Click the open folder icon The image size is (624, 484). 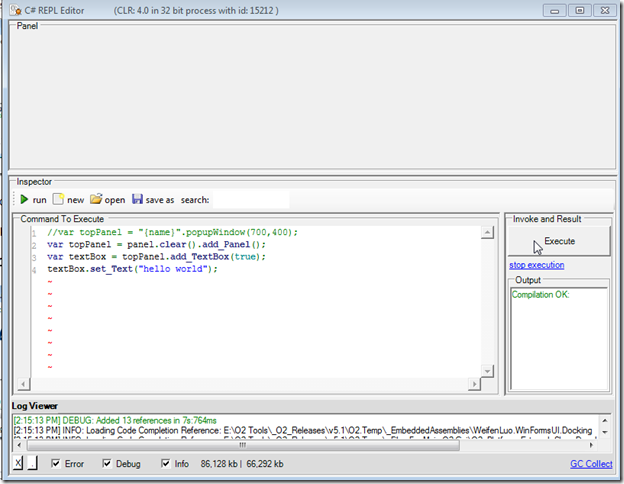coord(96,198)
